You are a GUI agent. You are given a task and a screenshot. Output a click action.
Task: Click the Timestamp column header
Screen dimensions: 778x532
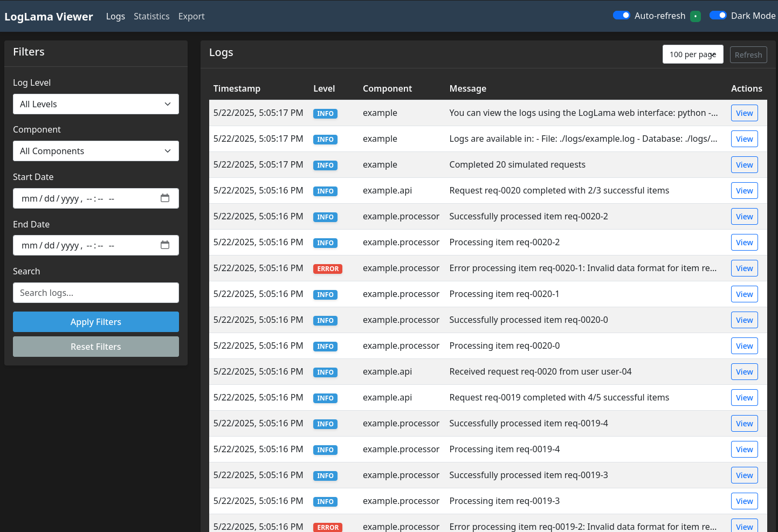pos(237,88)
